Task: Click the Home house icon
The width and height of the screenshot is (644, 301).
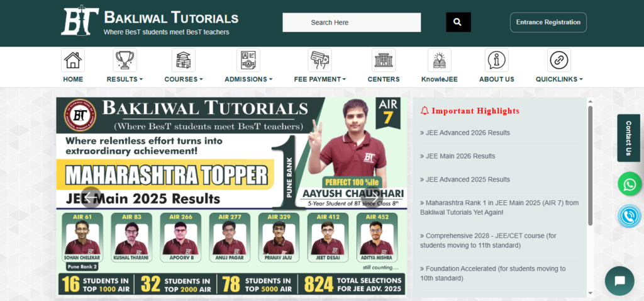Action: (73, 60)
